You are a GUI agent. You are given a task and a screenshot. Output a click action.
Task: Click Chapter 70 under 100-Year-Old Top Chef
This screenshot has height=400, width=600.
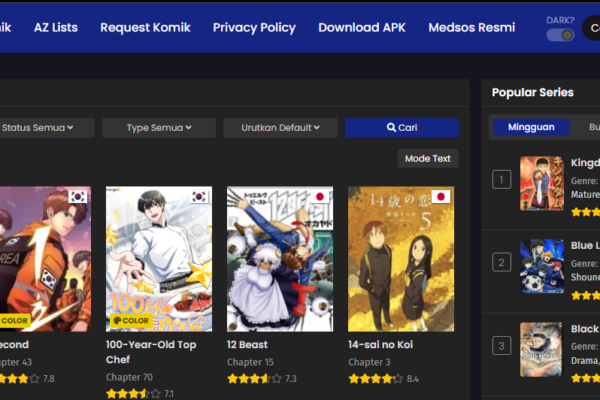[129, 377]
